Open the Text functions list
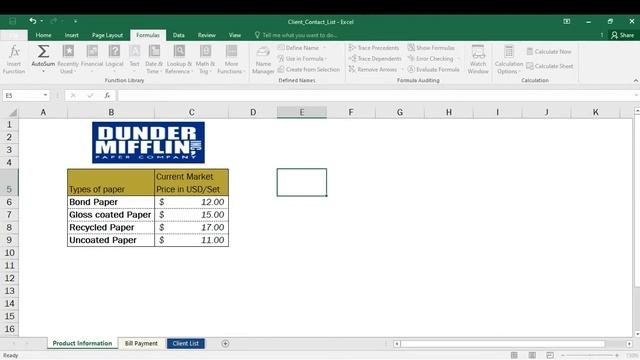This screenshot has height=360, width=640. pos(134,60)
